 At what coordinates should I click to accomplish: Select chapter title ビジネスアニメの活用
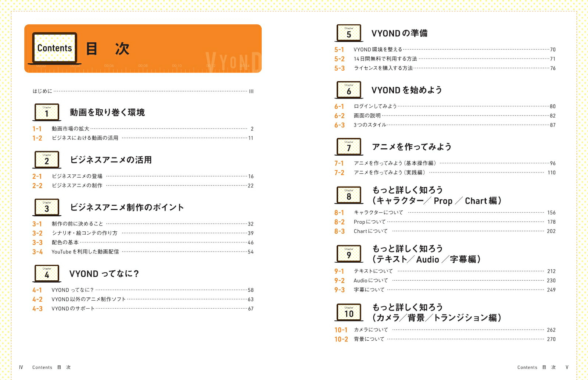(x=111, y=160)
